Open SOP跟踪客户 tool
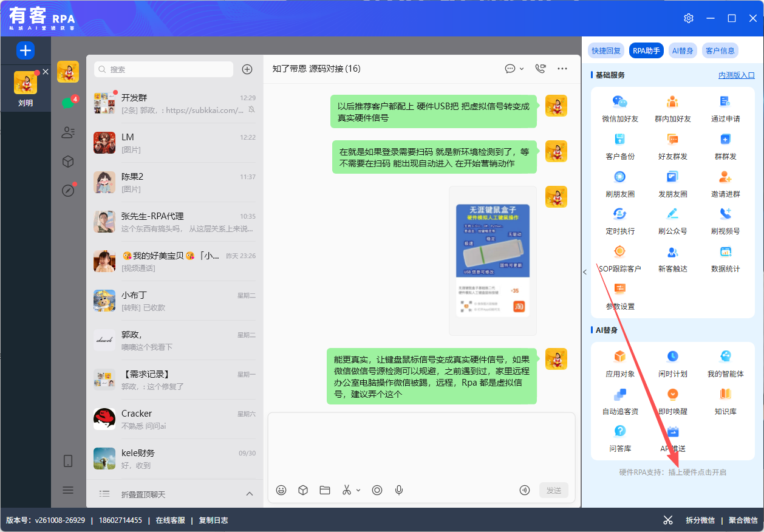The height and width of the screenshot is (532, 764). [620, 259]
